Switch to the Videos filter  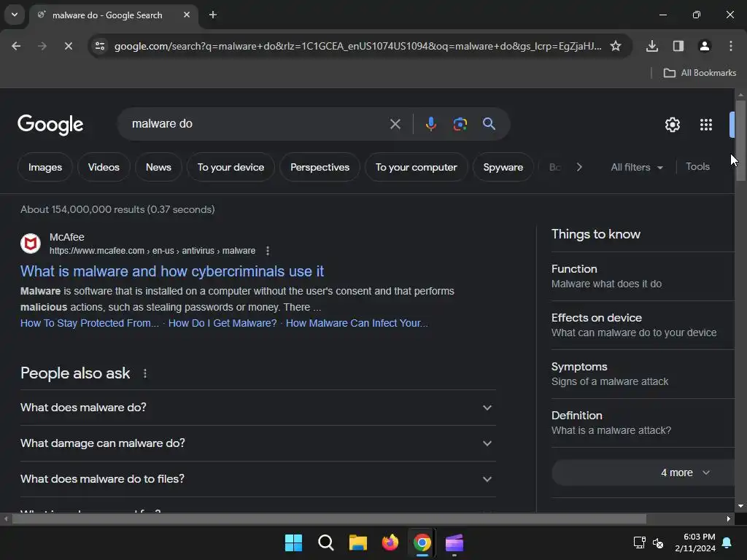pos(104,167)
